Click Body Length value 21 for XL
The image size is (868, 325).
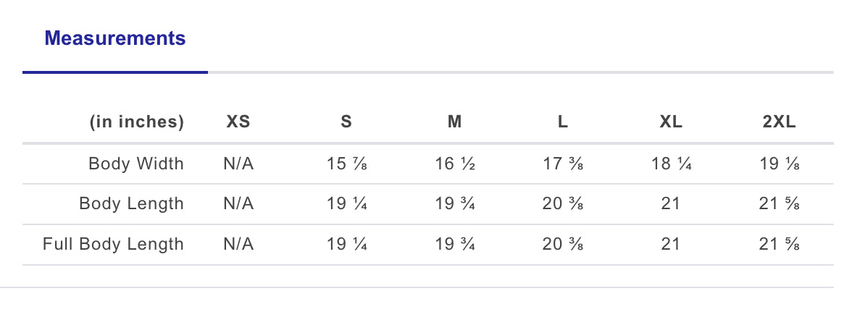671,204
